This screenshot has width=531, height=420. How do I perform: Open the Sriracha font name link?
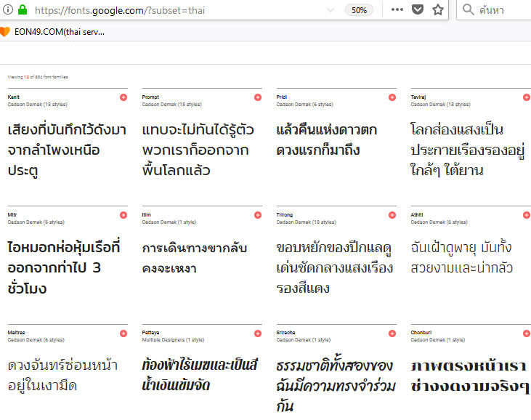coord(285,333)
